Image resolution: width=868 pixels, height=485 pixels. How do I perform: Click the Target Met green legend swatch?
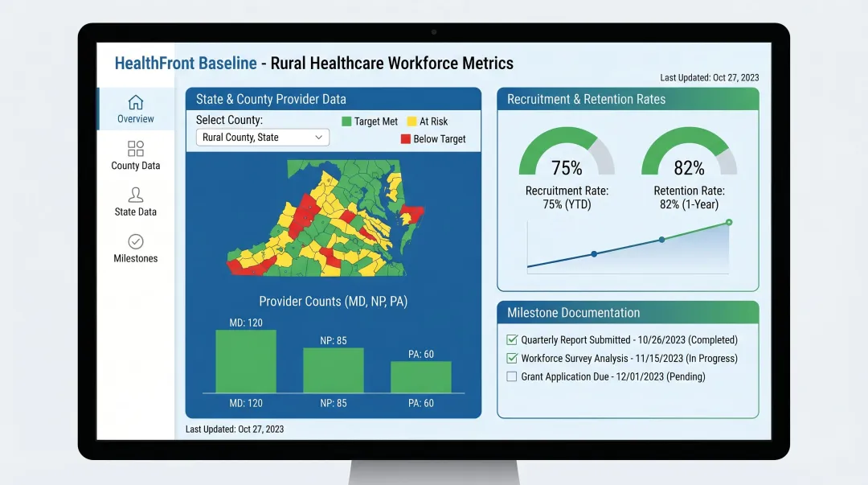347,121
